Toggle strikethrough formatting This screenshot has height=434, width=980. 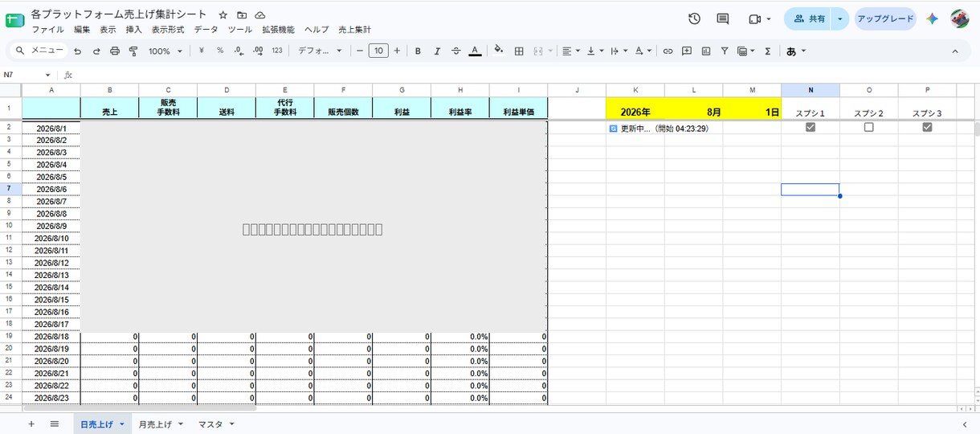[456, 51]
